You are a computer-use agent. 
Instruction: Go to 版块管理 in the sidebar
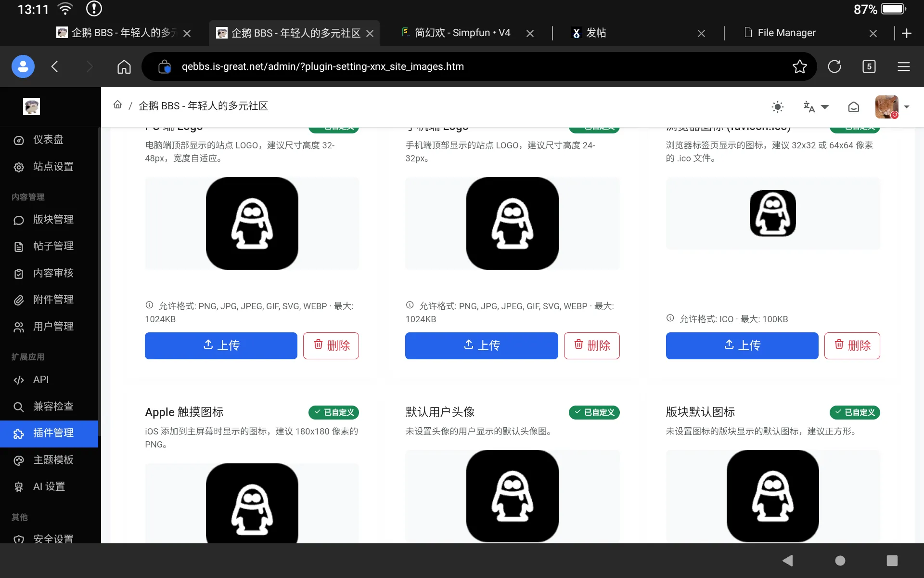(x=49, y=220)
